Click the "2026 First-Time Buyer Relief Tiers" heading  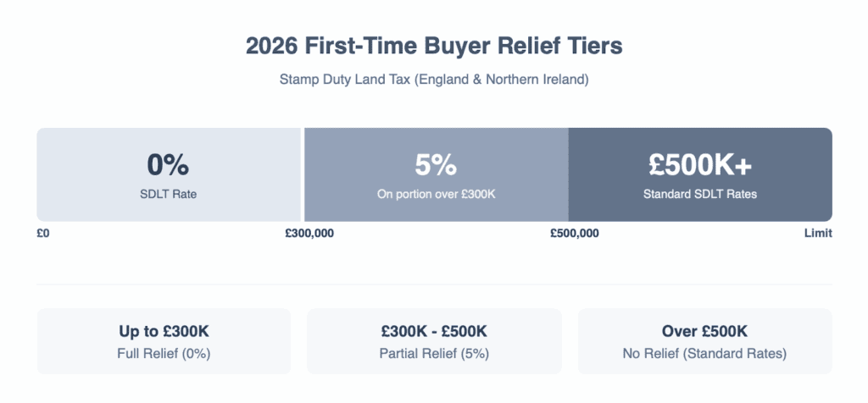[x=434, y=47]
